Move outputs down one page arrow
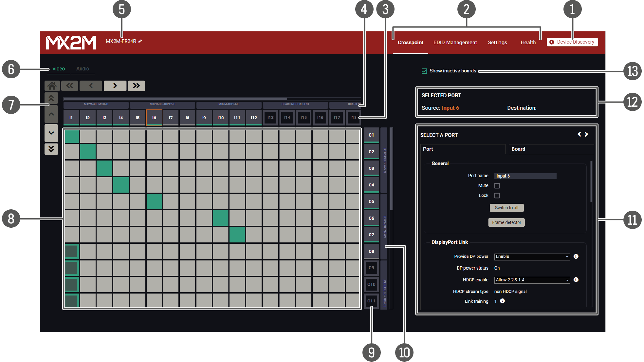The height and width of the screenshot is (362, 644). coord(51,133)
